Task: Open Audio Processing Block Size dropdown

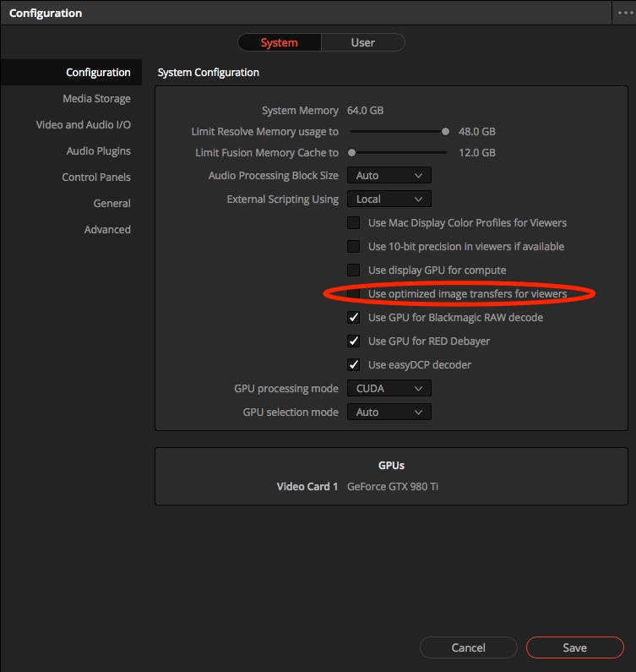Action: 389,175
